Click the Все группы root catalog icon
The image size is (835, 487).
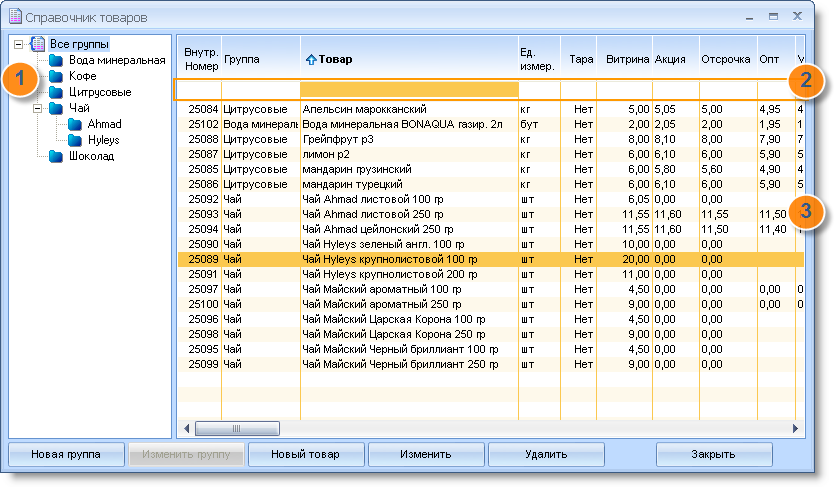38,44
